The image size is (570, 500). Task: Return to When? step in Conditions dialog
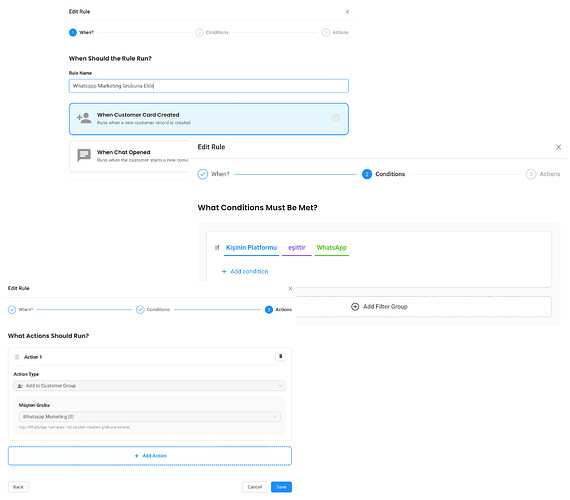pos(213,174)
